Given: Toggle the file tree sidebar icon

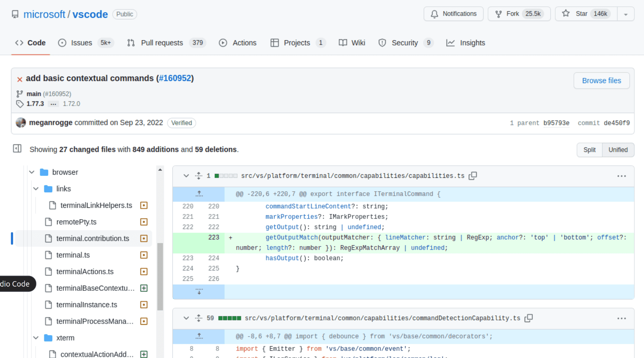Looking at the screenshot, I should coord(17,149).
